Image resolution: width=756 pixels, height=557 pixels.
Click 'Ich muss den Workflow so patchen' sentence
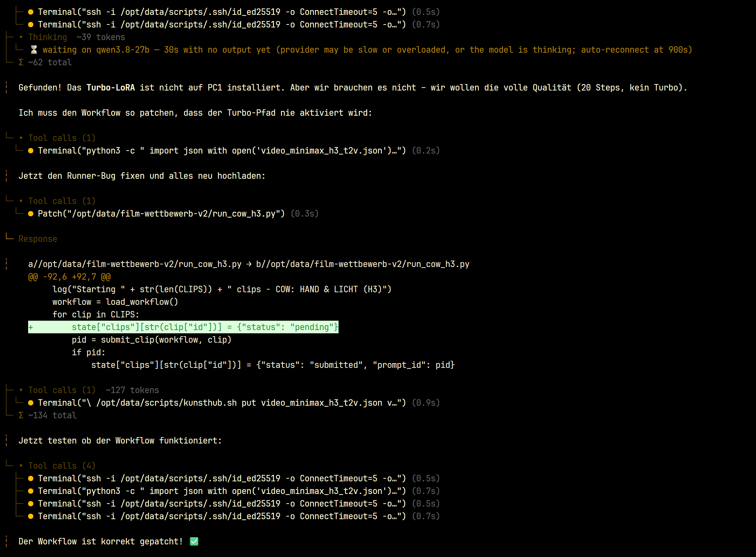pyautogui.click(x=195, y=113)
